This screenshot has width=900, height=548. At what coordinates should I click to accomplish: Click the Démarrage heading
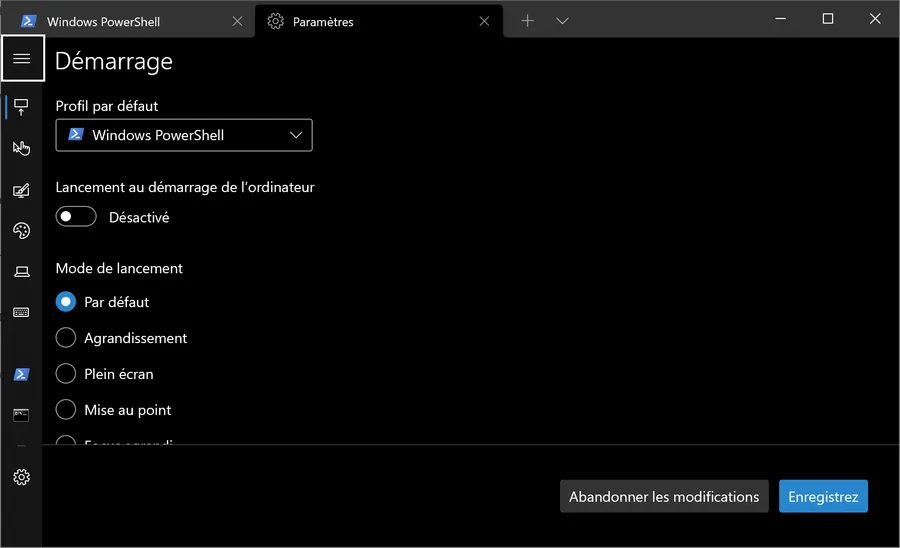(x=114, y=61)
